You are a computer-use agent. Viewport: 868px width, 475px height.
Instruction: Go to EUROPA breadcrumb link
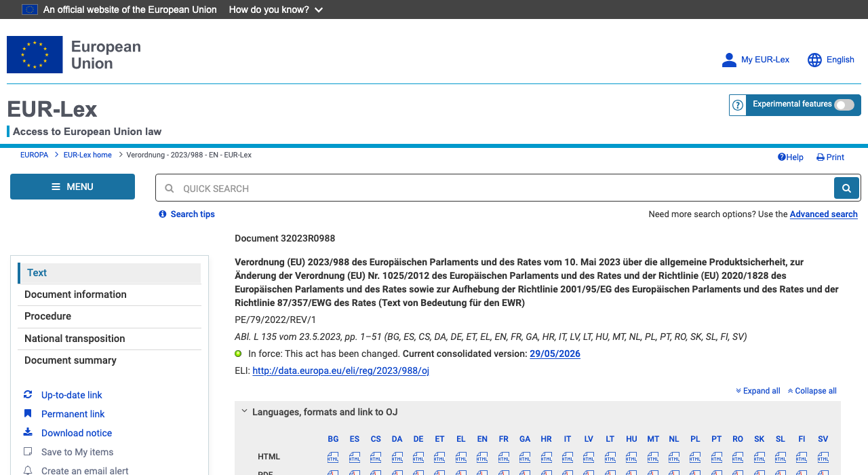(34, 155)
